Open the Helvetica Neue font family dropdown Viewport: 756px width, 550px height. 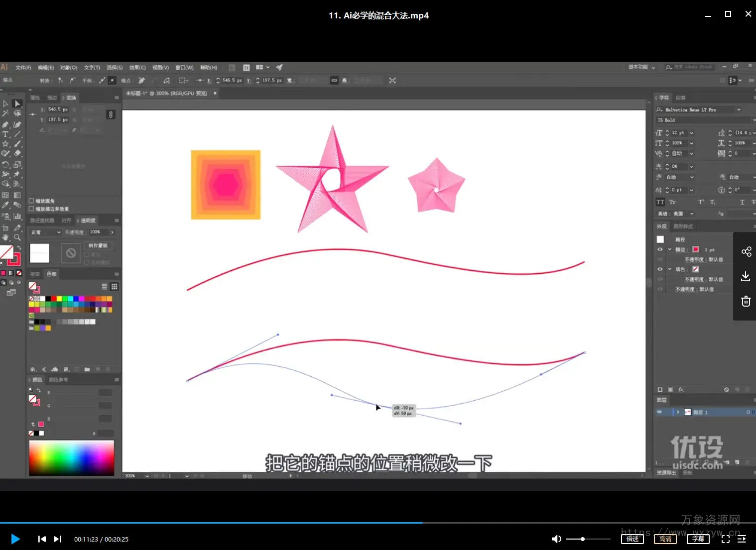pyautogui.click(x=739, y=110)
